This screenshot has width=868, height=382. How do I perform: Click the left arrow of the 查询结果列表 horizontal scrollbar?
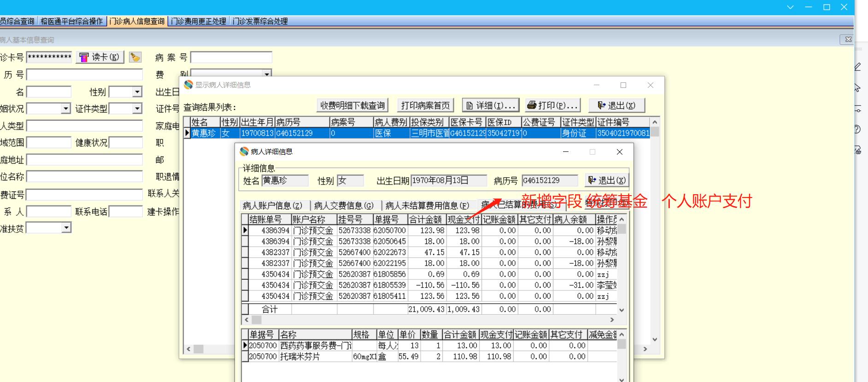coord(188,349)
